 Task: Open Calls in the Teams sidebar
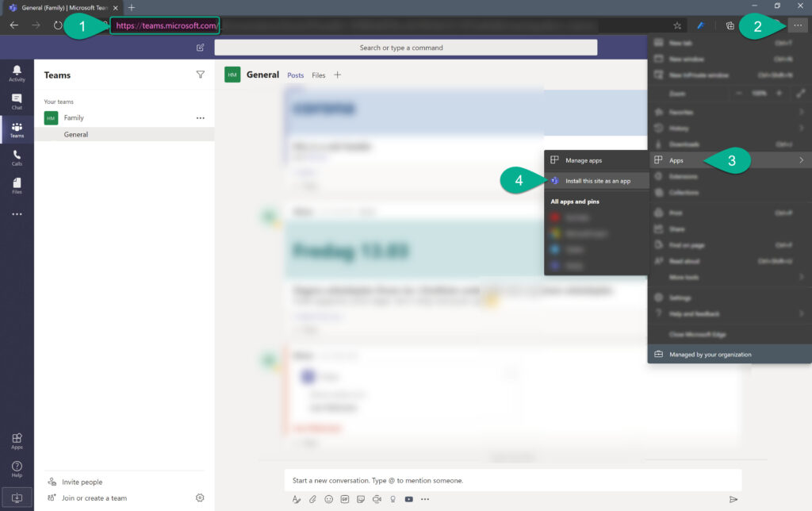pos(17,158)
